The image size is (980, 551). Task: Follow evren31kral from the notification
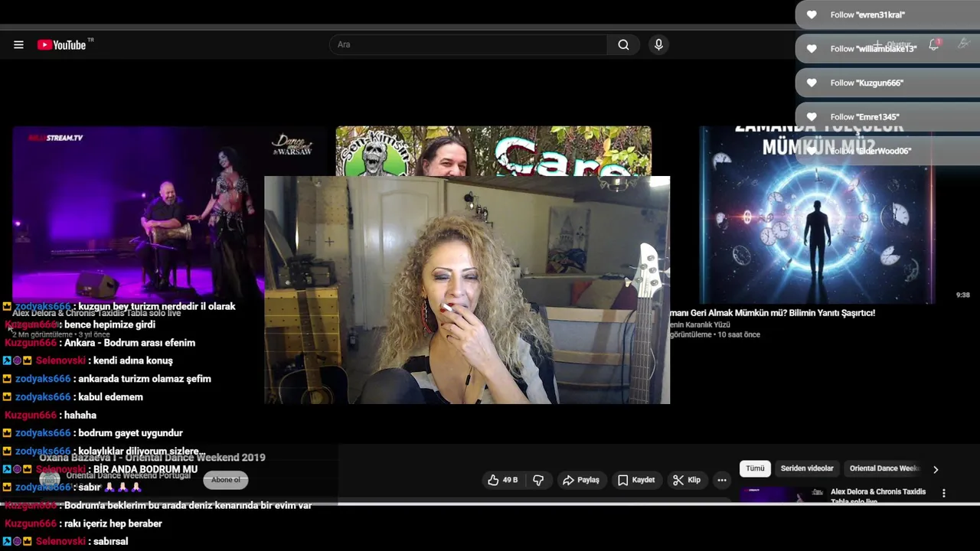tap(887, 15)
